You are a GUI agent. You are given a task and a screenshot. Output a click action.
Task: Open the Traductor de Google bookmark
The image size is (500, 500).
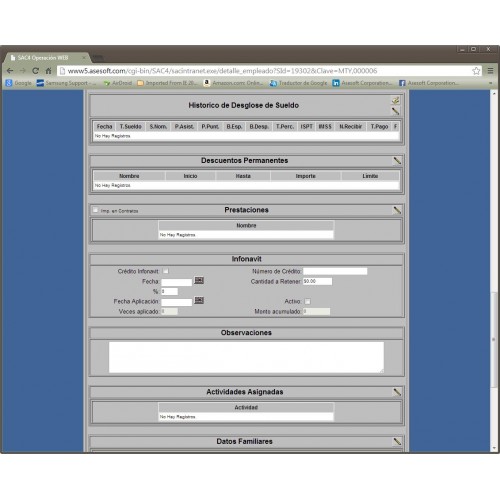299,83
